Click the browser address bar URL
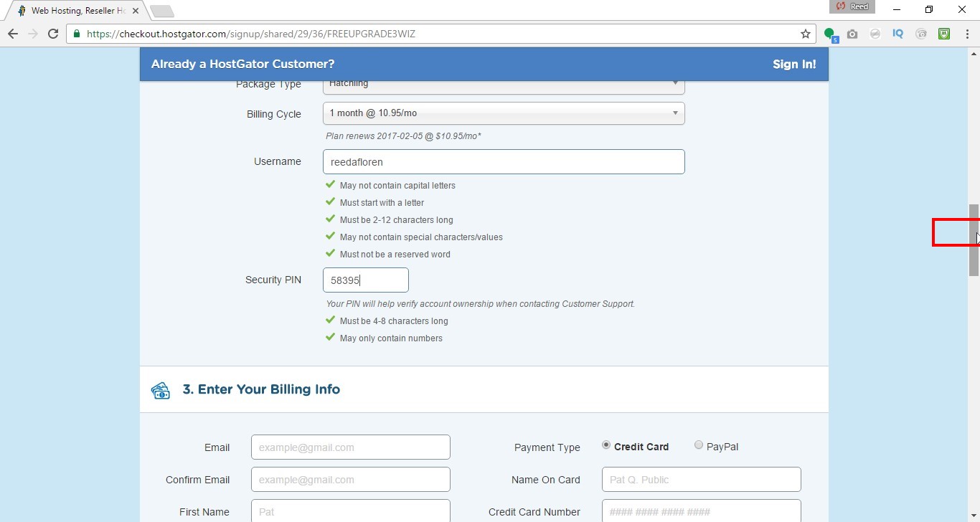 click(251, 34)
